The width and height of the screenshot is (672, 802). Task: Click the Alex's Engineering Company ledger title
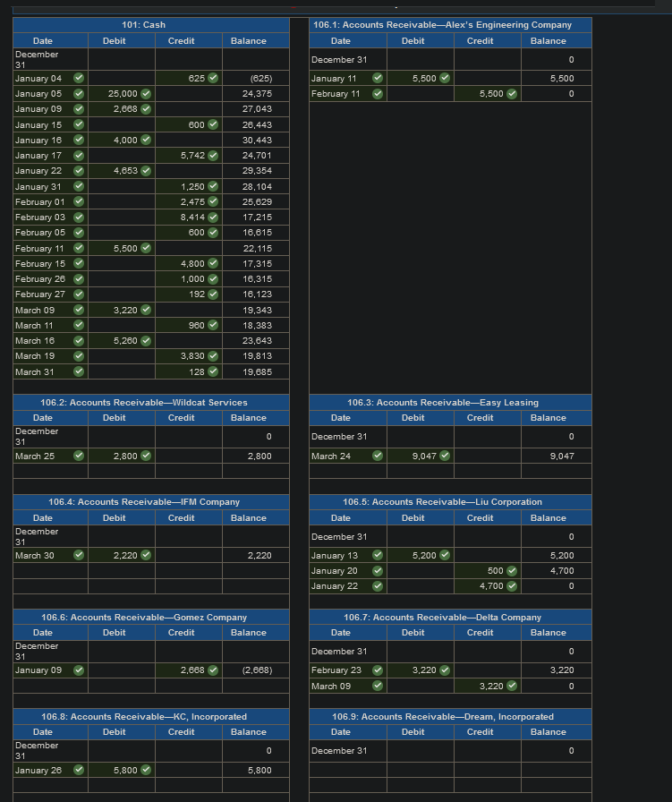pyautogui.click(x=442, y=24)
